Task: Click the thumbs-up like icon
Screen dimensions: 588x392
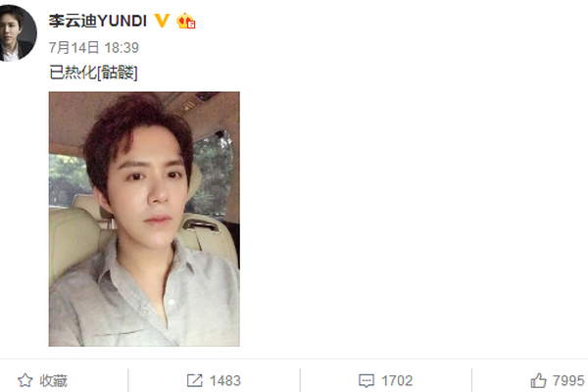Action: (x=538, y=380)
